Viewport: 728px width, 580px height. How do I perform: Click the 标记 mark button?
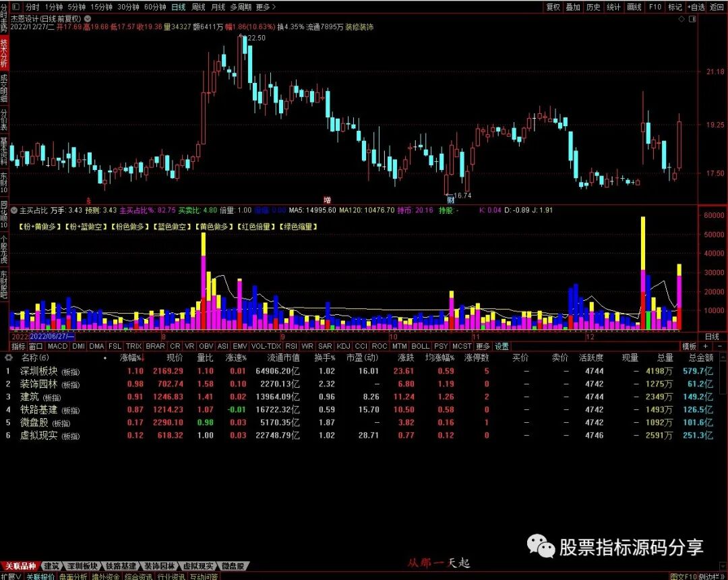pos(675,7)
